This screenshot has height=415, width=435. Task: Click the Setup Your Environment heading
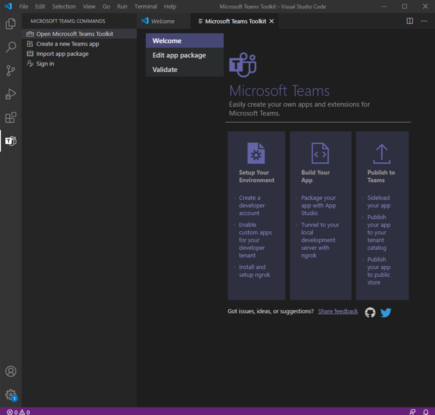tap(257, 176)
